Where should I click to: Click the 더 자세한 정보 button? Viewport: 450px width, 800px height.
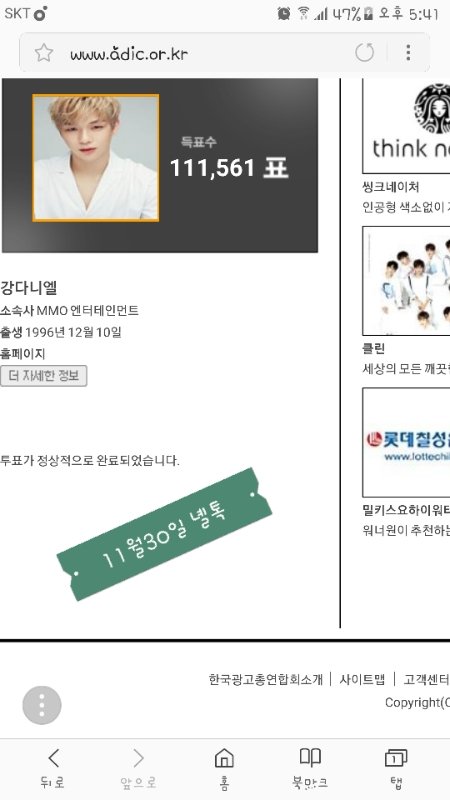tap(43, 376)
